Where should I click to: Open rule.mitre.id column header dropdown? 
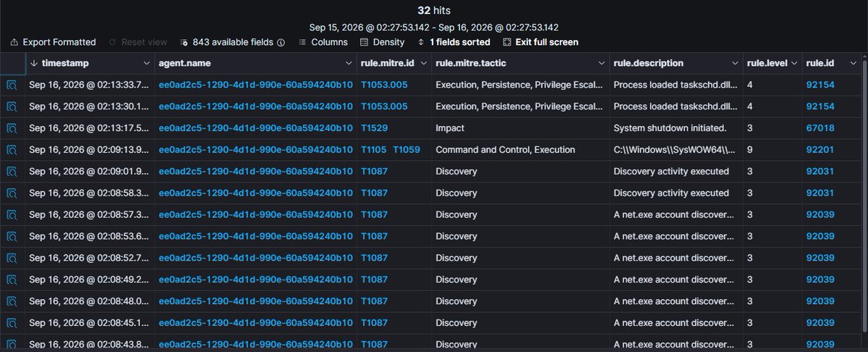click(x=422, y=63)
